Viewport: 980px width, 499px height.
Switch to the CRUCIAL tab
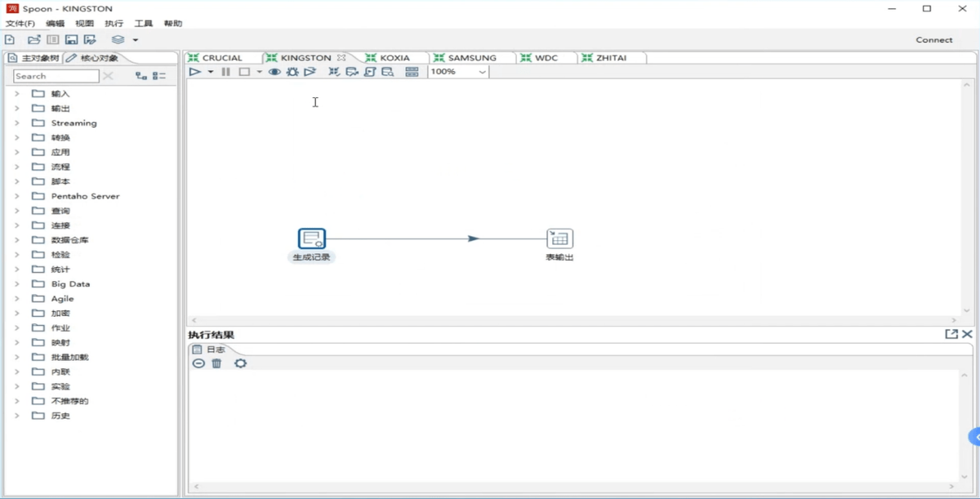222,58
